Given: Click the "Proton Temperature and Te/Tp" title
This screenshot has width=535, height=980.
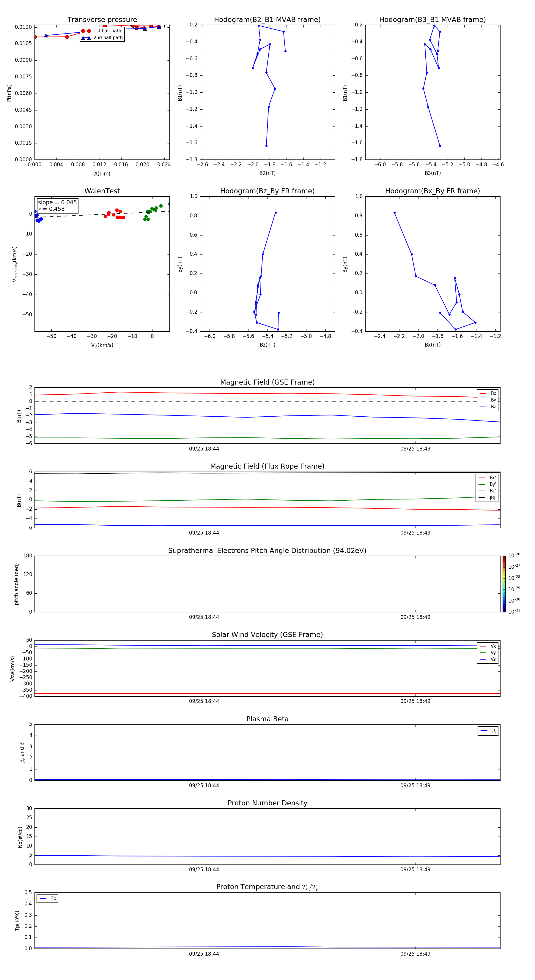Looking at the screenshot, I should (x=267, y=887).
